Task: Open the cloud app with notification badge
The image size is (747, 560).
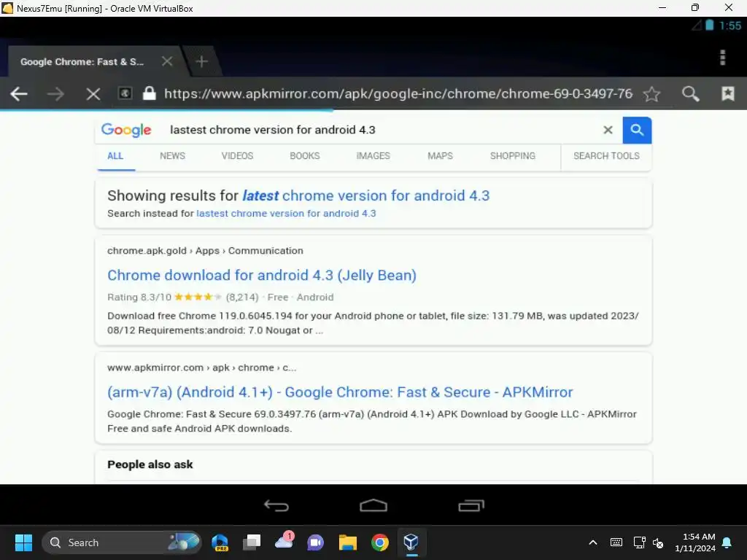Action: [x=285, y=542]
